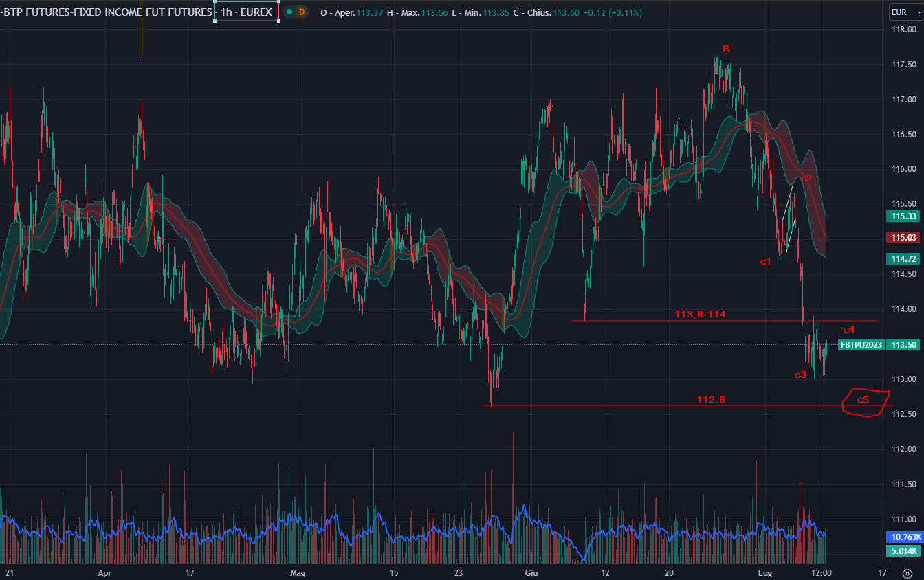Select the red B wave label

pos(726,49)
